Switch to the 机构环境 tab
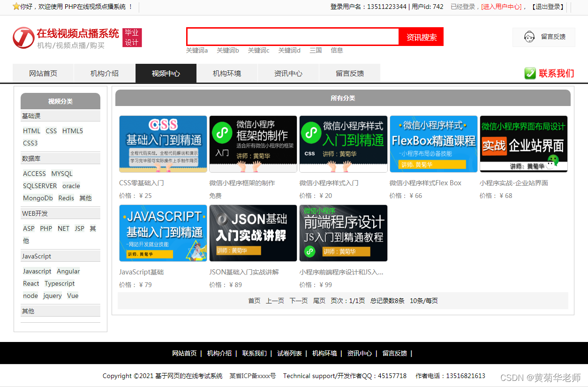The image size is (588, 387). coord(227,73)
